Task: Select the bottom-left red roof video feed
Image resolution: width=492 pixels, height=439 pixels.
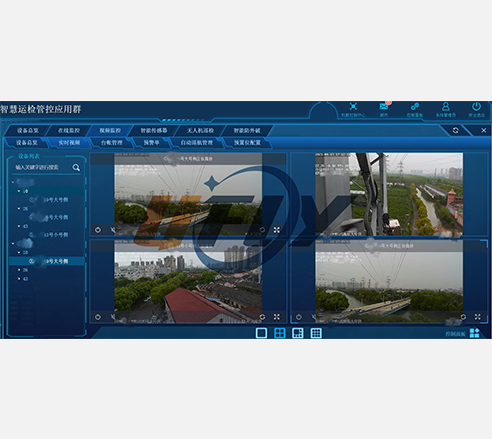Action: tap(188, 282)
